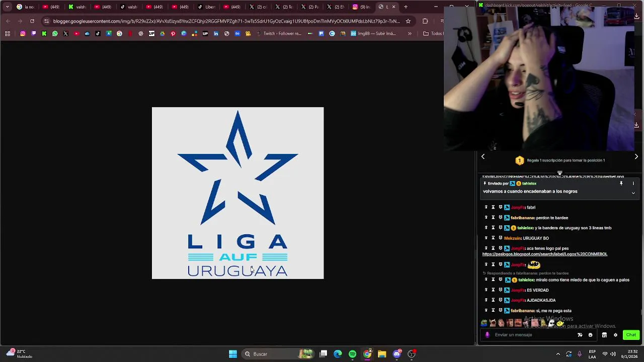Viewport: 644px width, 362px height.
Task: Open LinkedIn bookmark in bookmarks bar
Action: click(216, 34)
